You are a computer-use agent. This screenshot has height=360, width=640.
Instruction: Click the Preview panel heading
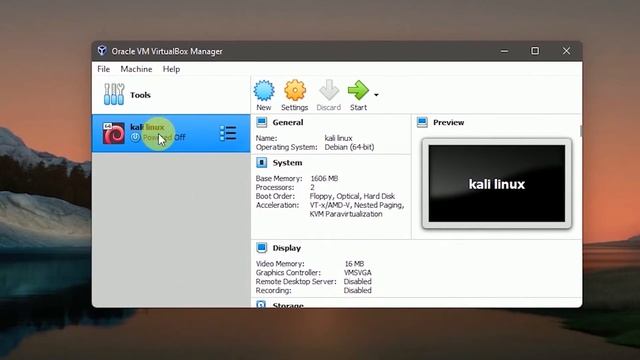(x=449, y=122)
